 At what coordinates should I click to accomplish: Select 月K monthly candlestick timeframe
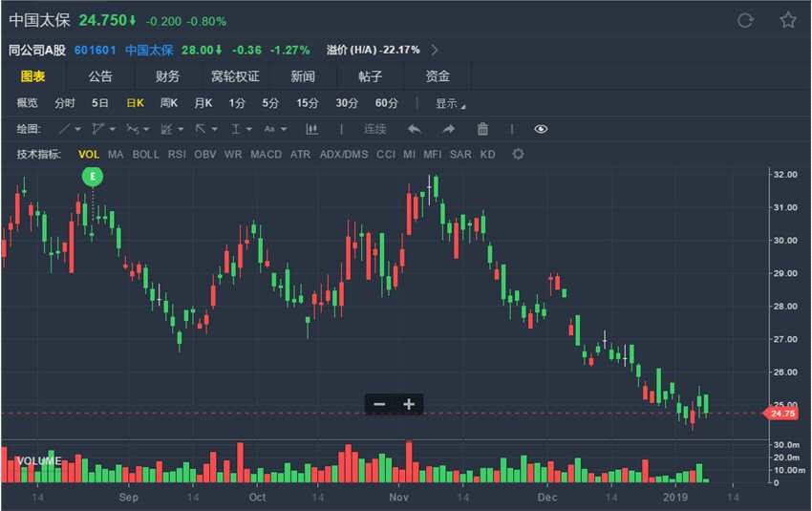[x=203, y=103]
